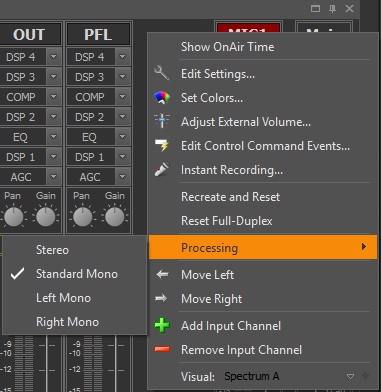The width and height of the screenshot is (381, 392).
Task: Open the OUT DSP 2 dropdown arrow
Action: (54, 117)
